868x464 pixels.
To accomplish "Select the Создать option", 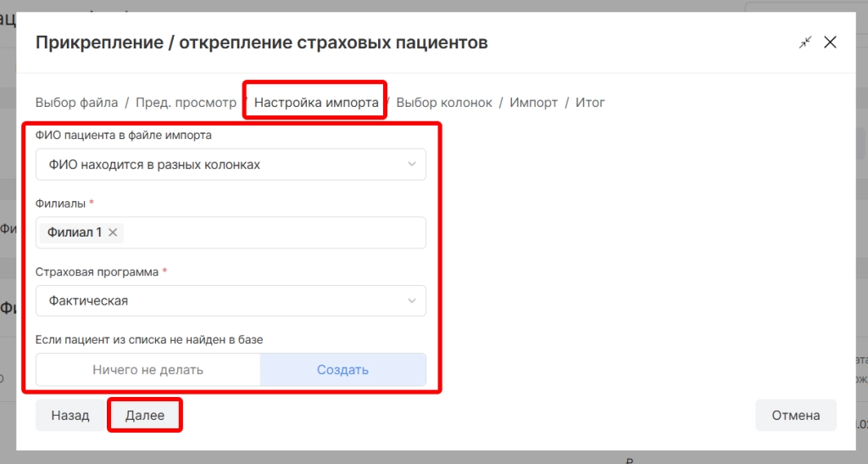I will pos(342,370).
